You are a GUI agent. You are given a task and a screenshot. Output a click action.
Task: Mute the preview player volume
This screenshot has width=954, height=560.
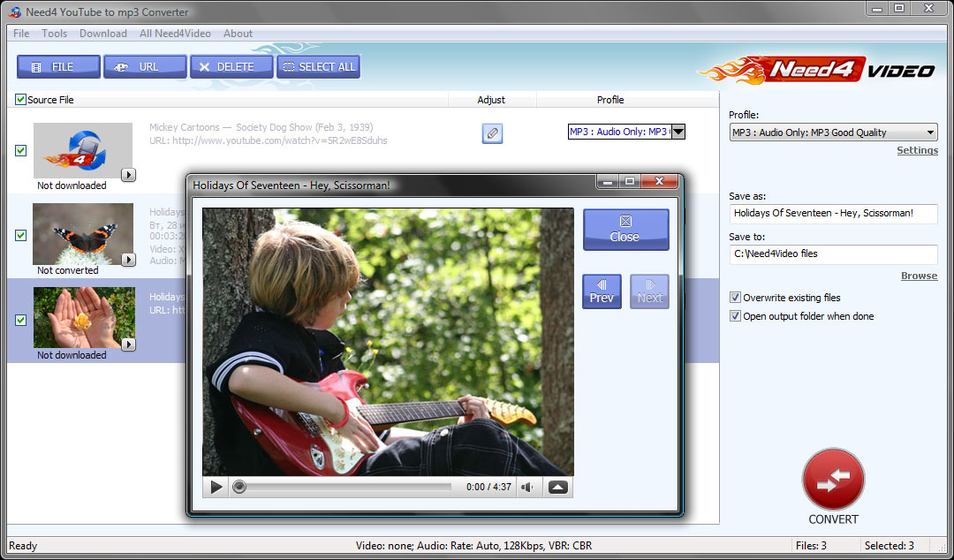[527, 487]
